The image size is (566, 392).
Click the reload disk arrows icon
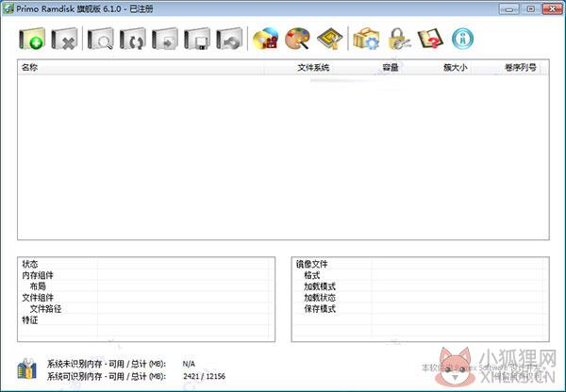(132, 39)
